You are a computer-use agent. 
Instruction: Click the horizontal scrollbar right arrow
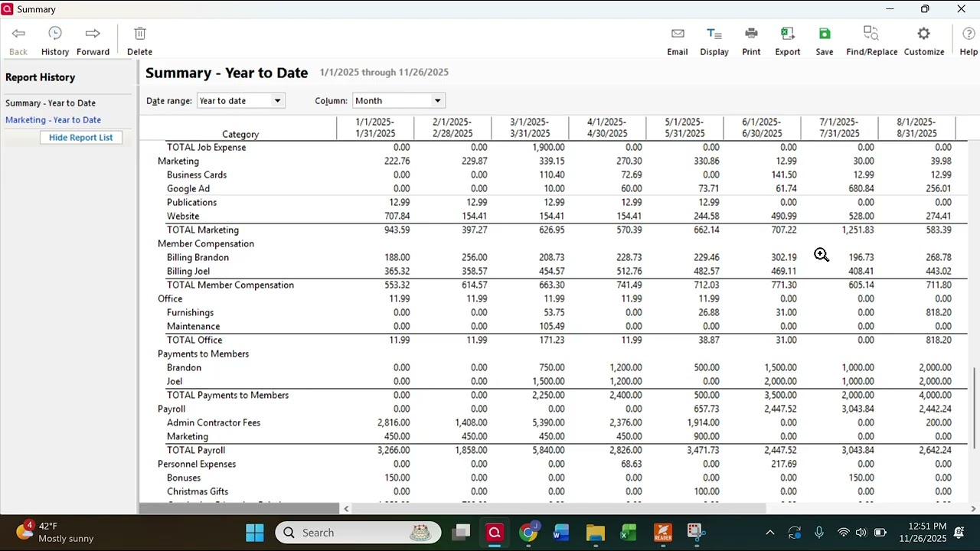(x=973, y=509)
